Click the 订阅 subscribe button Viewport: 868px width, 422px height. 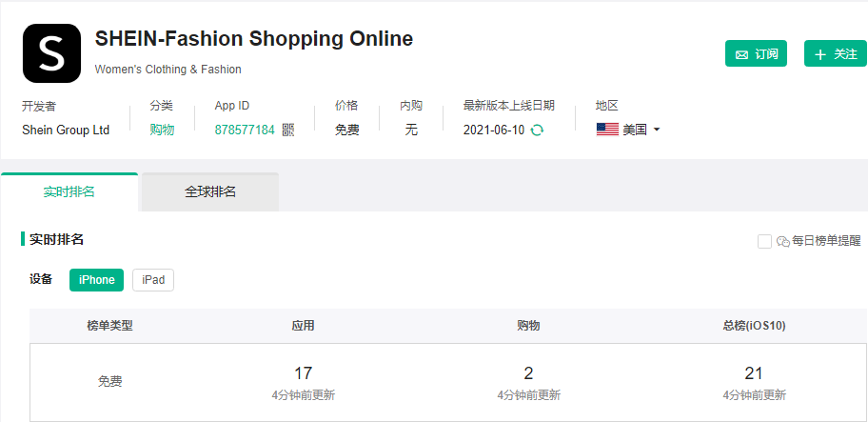[757, 53]
